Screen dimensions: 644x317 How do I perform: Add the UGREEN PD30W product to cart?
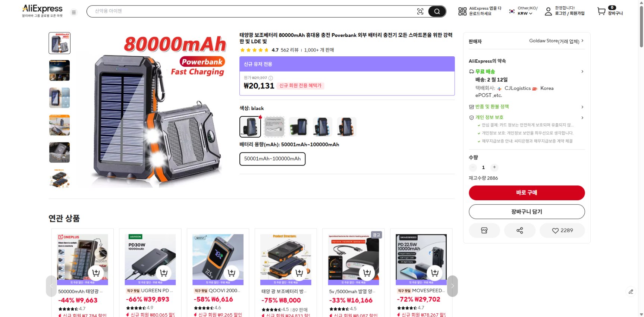click(x=164, y=273)
